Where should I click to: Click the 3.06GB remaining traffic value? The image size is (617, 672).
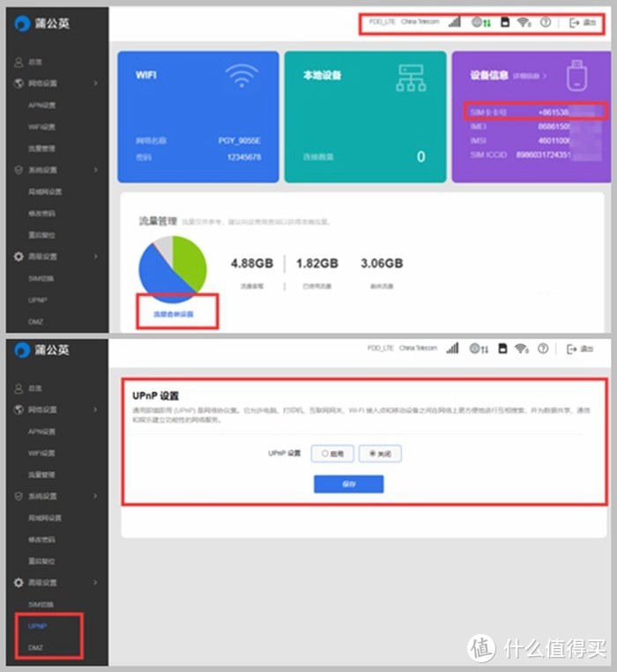(382, 263)
